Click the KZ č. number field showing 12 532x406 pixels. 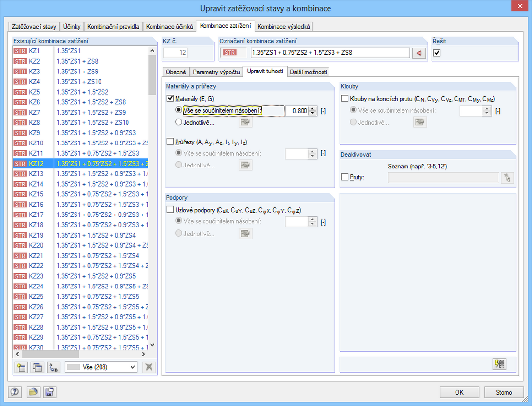tap(176, 53)
